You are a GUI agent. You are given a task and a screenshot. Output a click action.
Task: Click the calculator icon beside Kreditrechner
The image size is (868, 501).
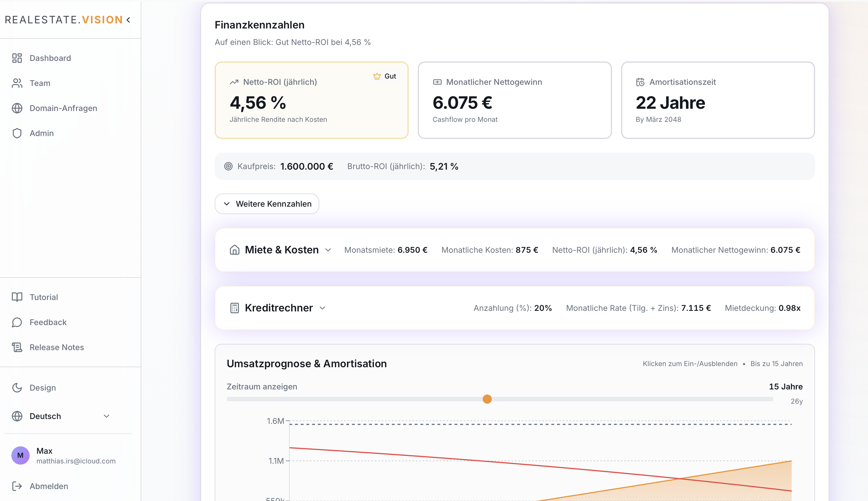234,308
